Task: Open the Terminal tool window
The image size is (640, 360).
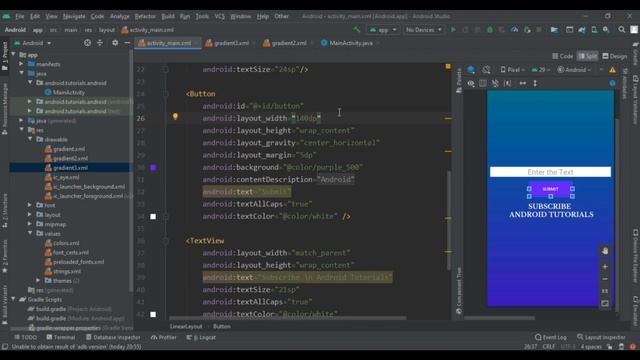Action: (61, 338)
